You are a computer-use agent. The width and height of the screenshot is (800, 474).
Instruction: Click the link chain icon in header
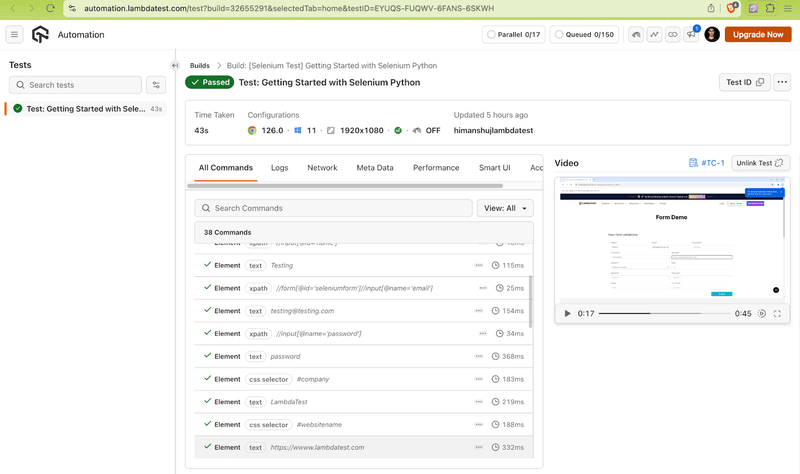point(673,35)
